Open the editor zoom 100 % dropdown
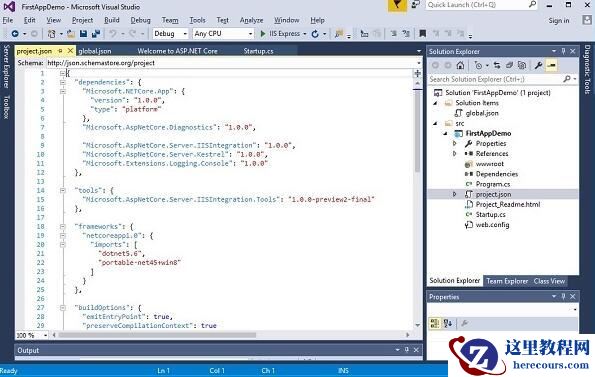Image resolution: width=595 pixels, height=377 pixels. 45,335
